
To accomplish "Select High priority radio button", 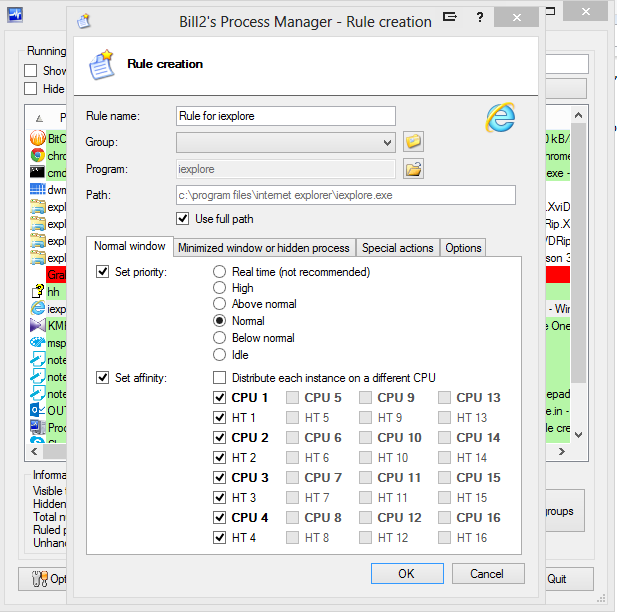I will (x=219, y=288).
